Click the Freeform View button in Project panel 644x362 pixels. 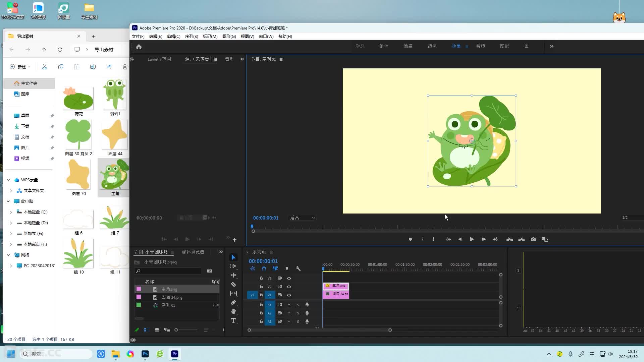[x=167, y=330]
